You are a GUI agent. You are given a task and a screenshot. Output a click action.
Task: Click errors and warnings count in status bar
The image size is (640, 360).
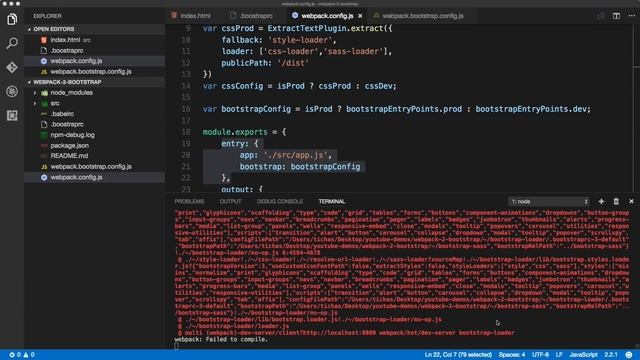[22, 355]
